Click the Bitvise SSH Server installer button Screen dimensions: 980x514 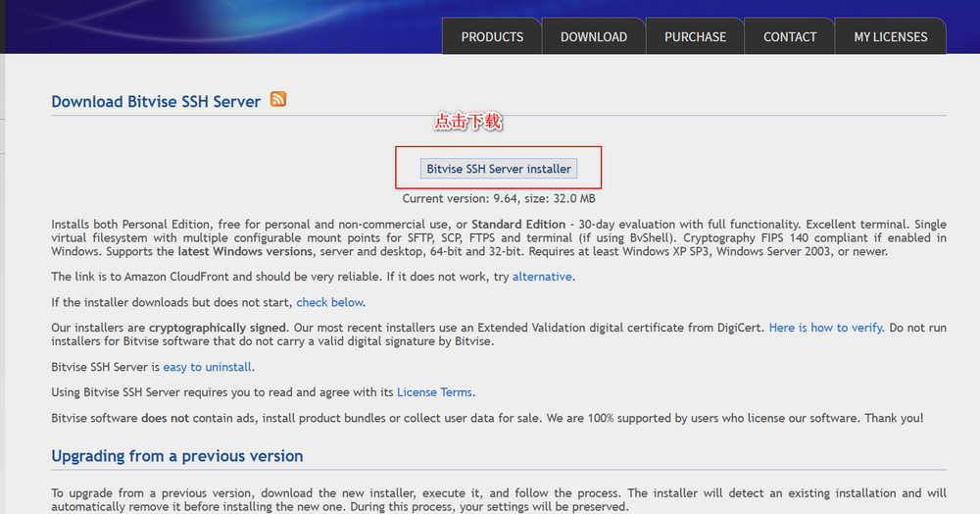(499, 169)
